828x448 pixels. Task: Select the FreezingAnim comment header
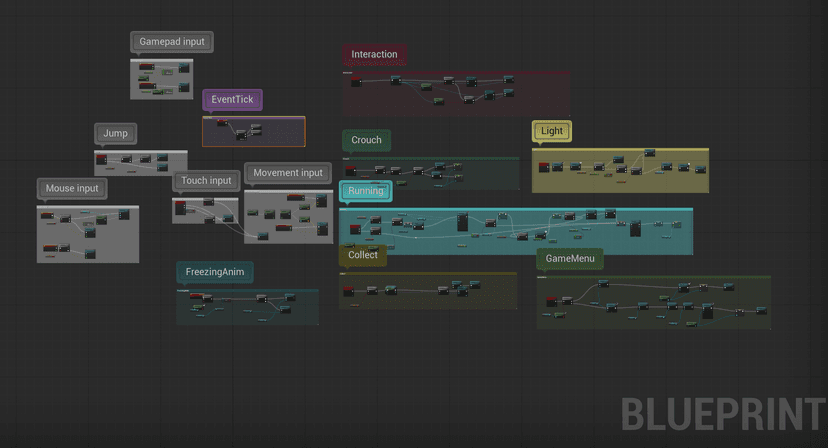click(214, 272)
